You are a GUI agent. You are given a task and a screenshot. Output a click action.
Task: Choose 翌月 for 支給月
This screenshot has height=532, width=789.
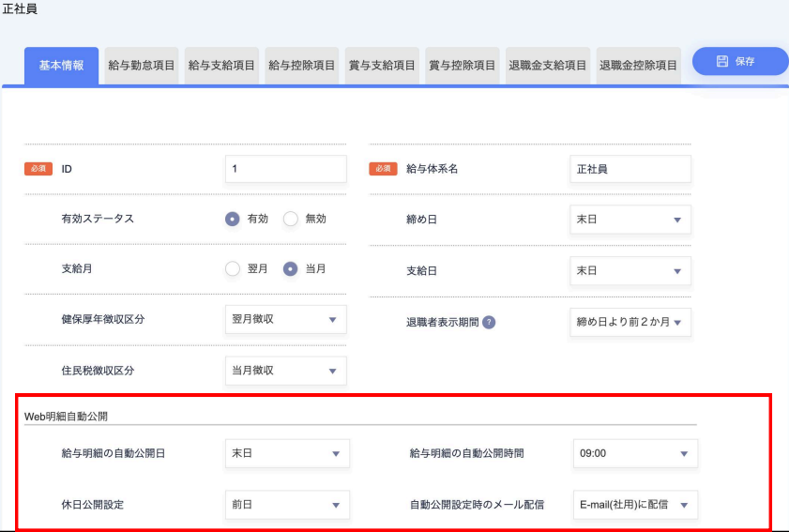click(x=233, y=269)
